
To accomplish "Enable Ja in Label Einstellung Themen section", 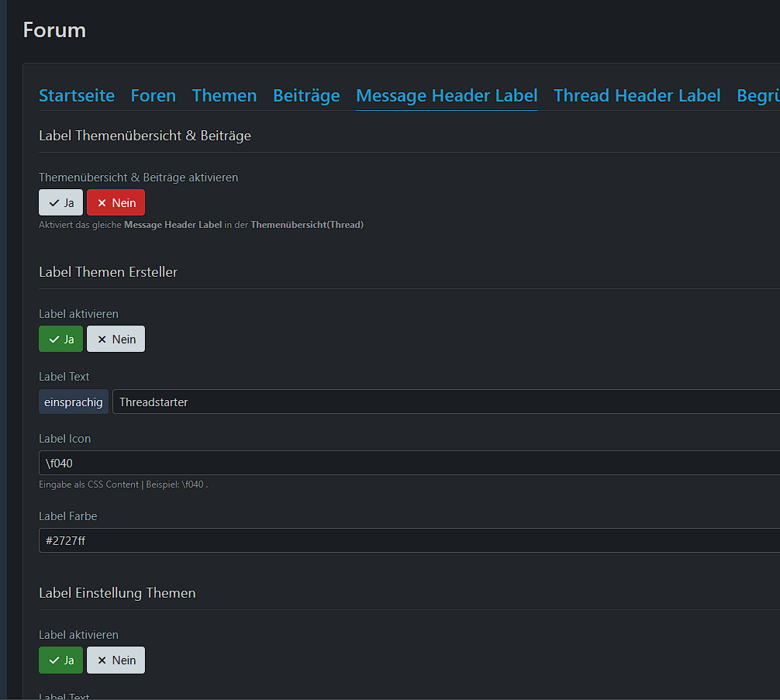I will [60, 660].
